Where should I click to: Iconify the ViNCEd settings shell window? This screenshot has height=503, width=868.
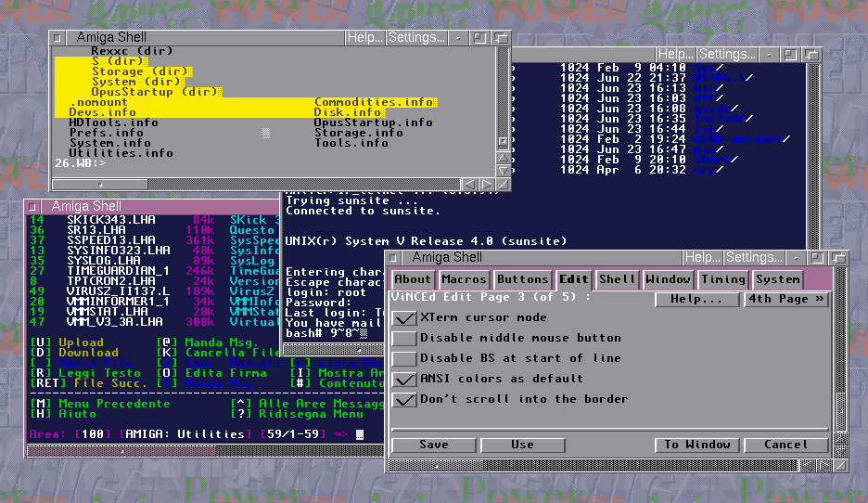click(x=796, y=258)
